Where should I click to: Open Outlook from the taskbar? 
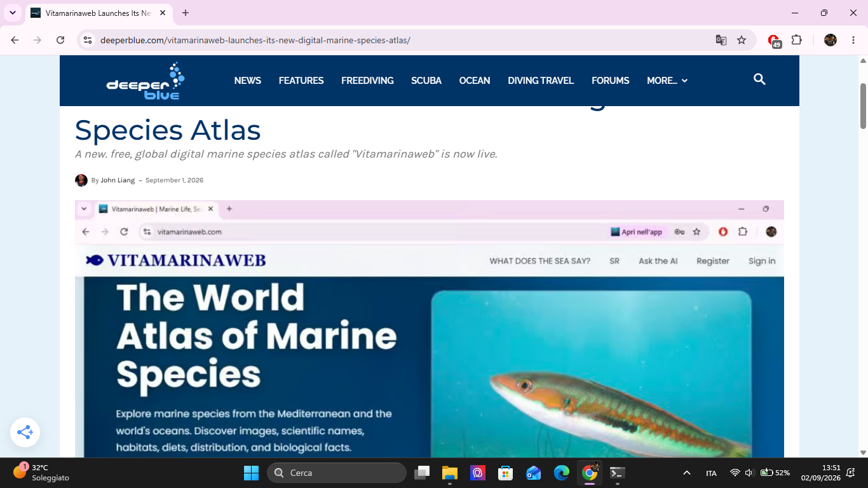click(533, 473)
